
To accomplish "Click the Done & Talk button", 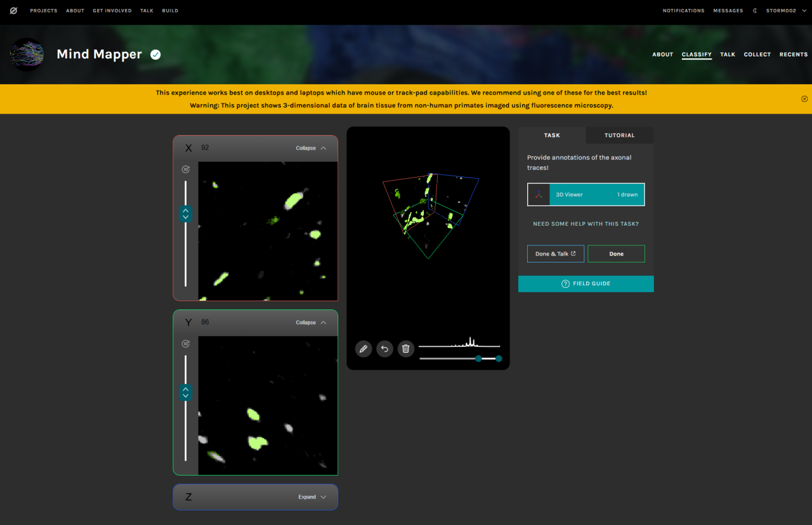I will tap(556, 254).
